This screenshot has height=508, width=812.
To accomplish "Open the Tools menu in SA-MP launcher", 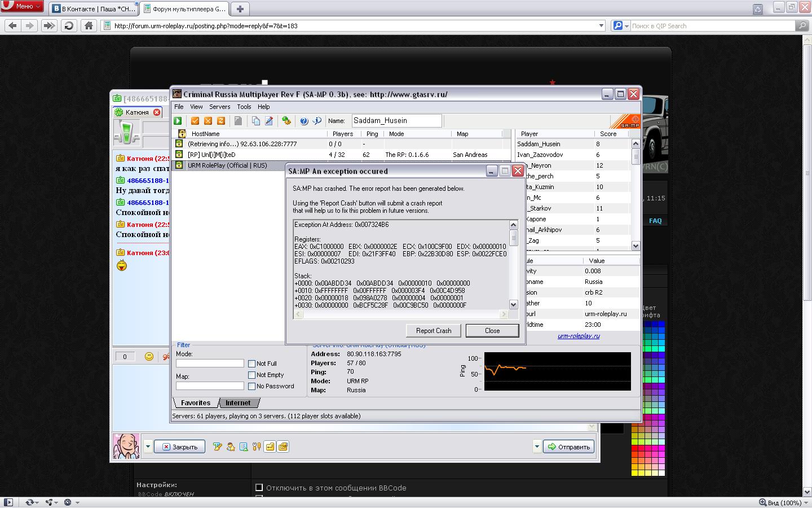I will pos(244,107).
